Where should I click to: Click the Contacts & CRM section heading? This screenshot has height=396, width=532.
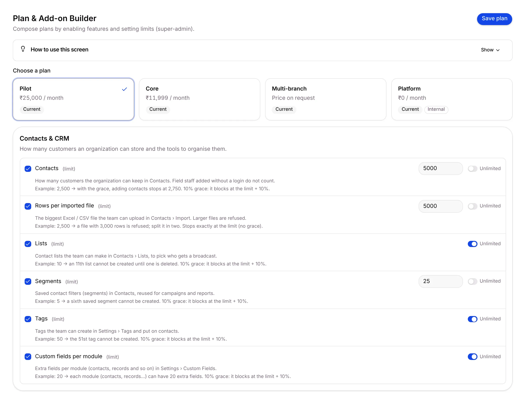(x=44, y=138)
